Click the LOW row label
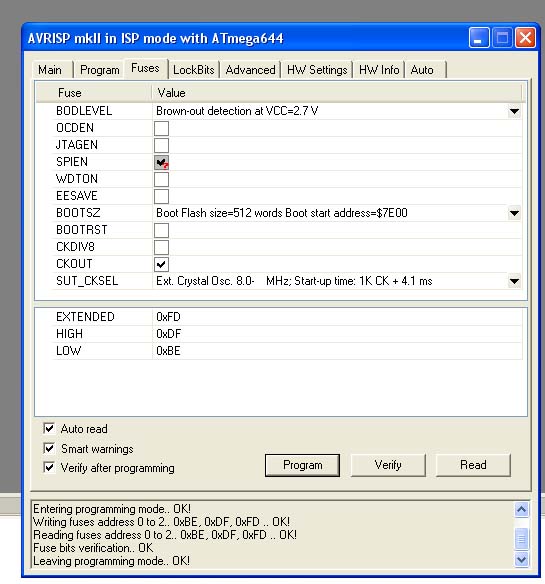The height and width of the screenshot is (584, 545). coord(68,351)
